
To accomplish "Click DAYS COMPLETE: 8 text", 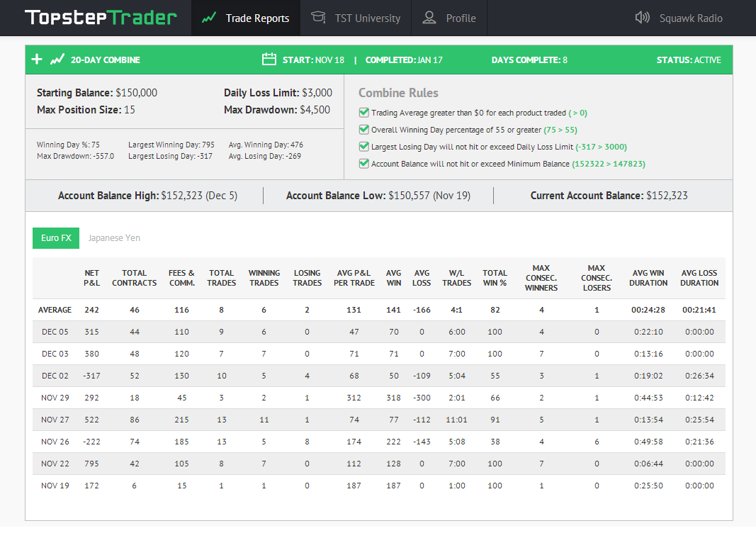I will click(x=529, y=60).
